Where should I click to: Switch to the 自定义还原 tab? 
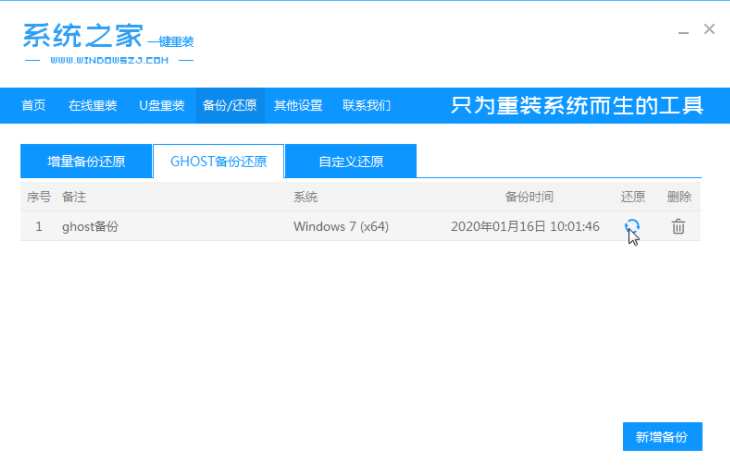tap(350, 161)
